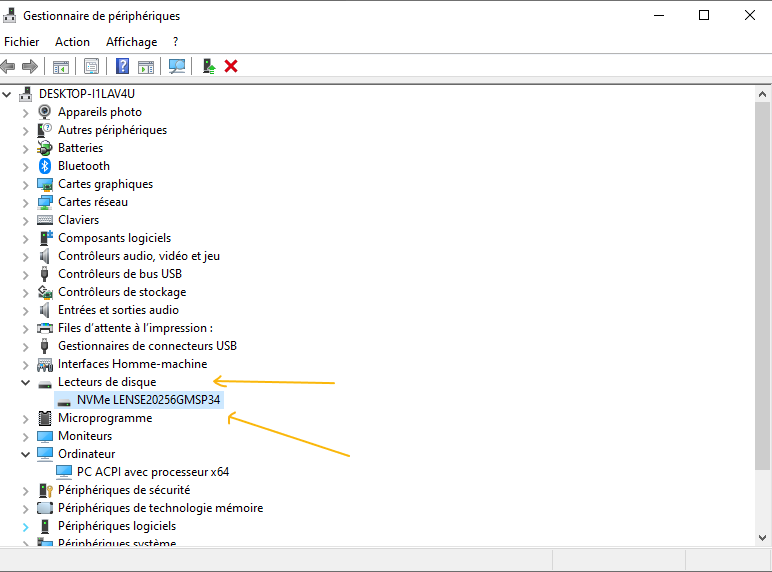The image size is (772, 572).
Task: Click the Composants logiciels icon
Action: point(45,238)
